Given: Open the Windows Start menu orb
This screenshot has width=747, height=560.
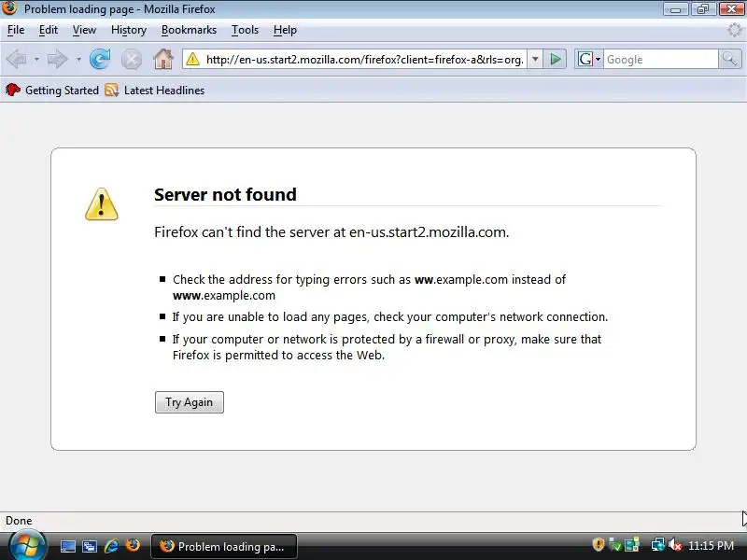Looking at the screenshot, I should [27, 546].
